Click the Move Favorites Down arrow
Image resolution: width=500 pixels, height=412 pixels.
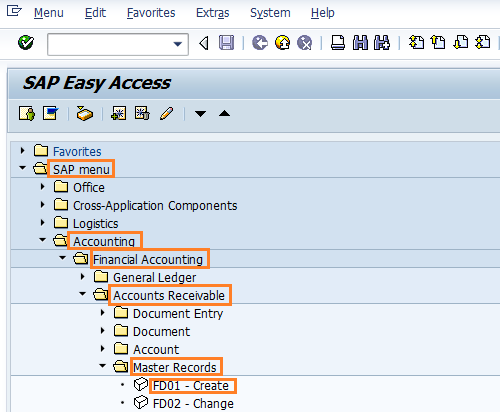coord(200,114)
